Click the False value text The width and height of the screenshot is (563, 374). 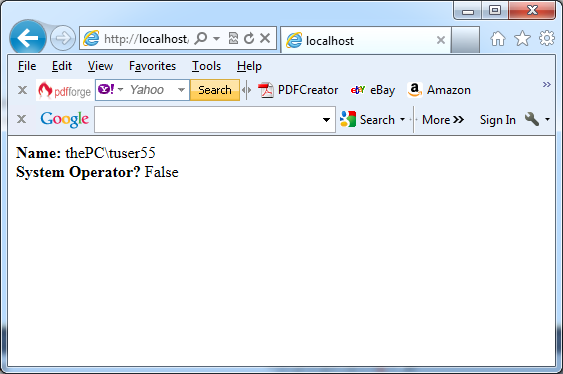click(162, 172)
